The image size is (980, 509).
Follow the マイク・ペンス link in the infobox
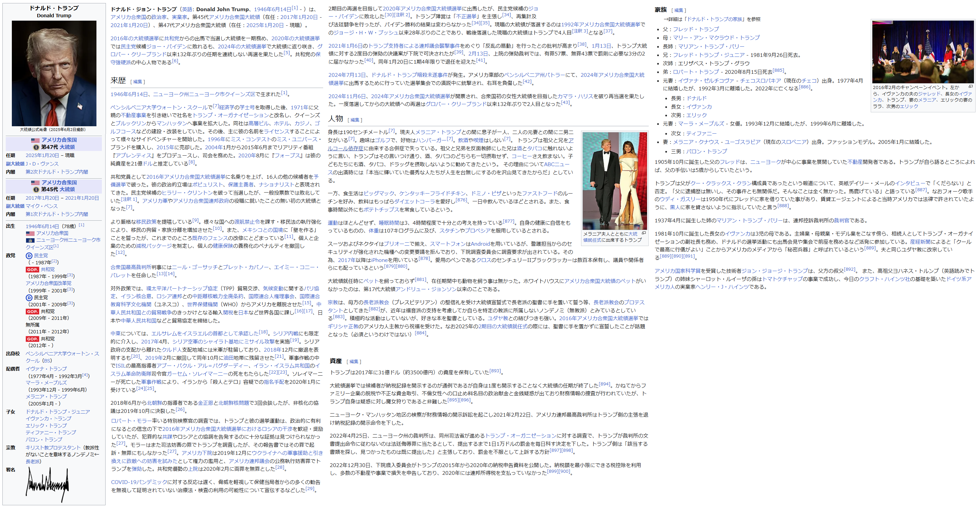[x=42, y=206]
